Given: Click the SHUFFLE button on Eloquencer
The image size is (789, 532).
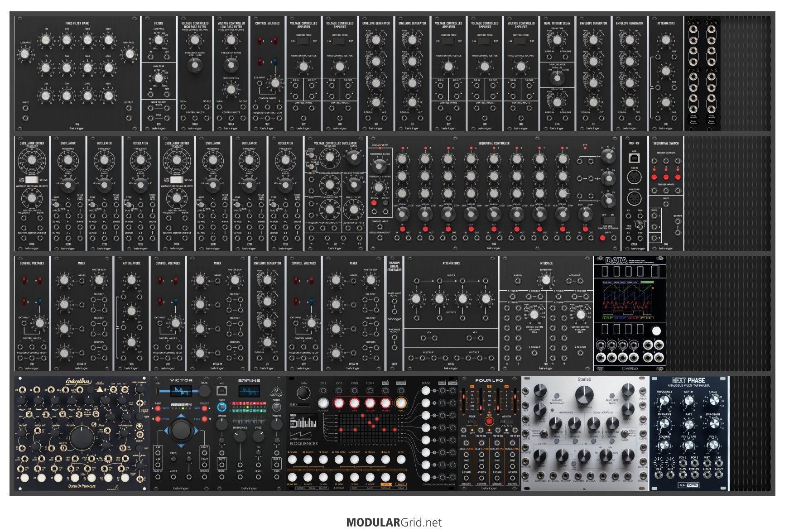Looking at the screenshot, I should point(308,460).
